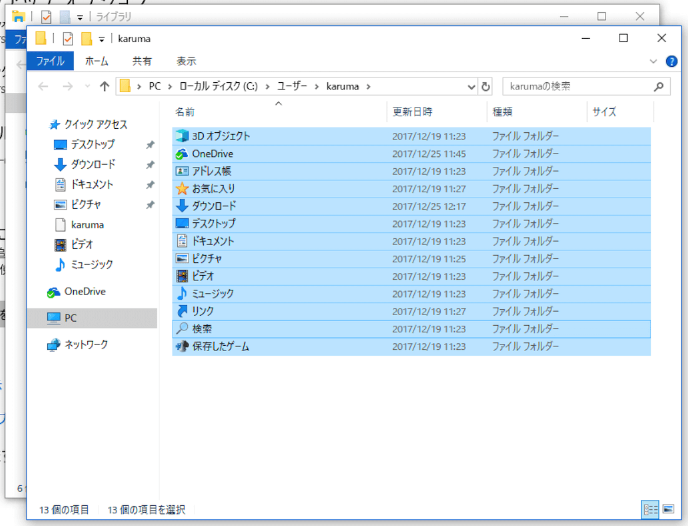Screen dimensions: 688x526
Task: Open the 共有 ribbon tab
Action: [142, 61]
